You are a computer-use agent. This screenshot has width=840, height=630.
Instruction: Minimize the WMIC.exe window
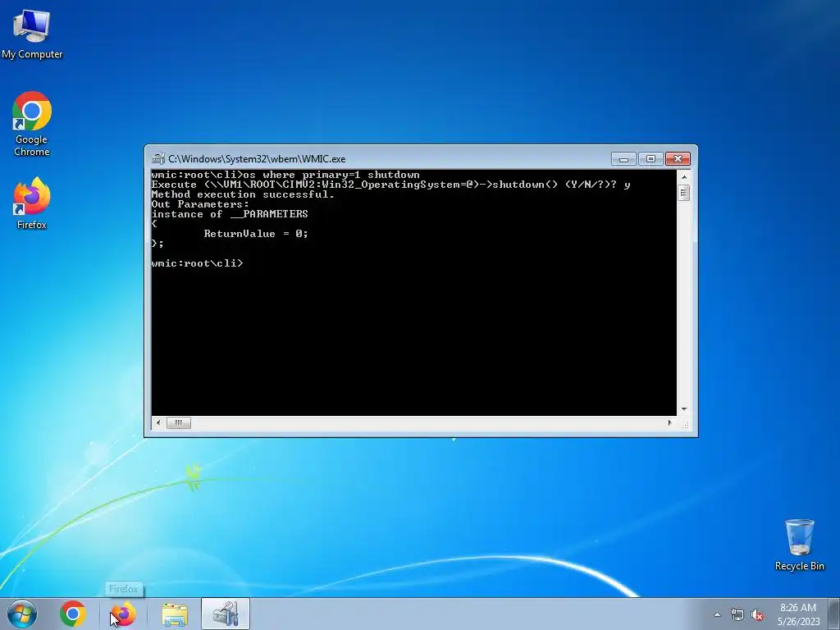(x=623, y=159)
